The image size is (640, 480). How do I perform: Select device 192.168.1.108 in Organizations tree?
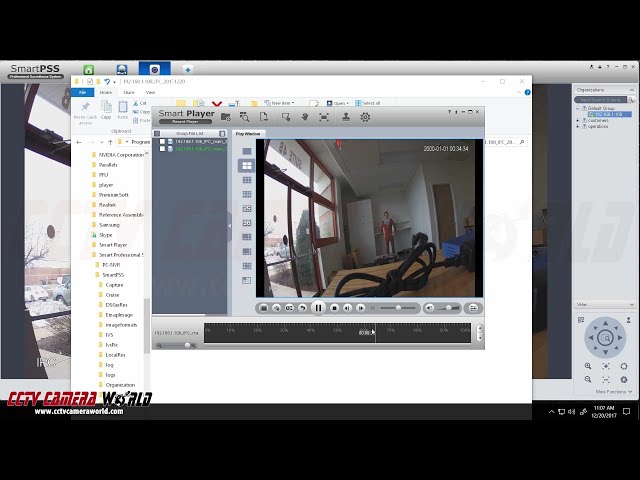[610, 114]
